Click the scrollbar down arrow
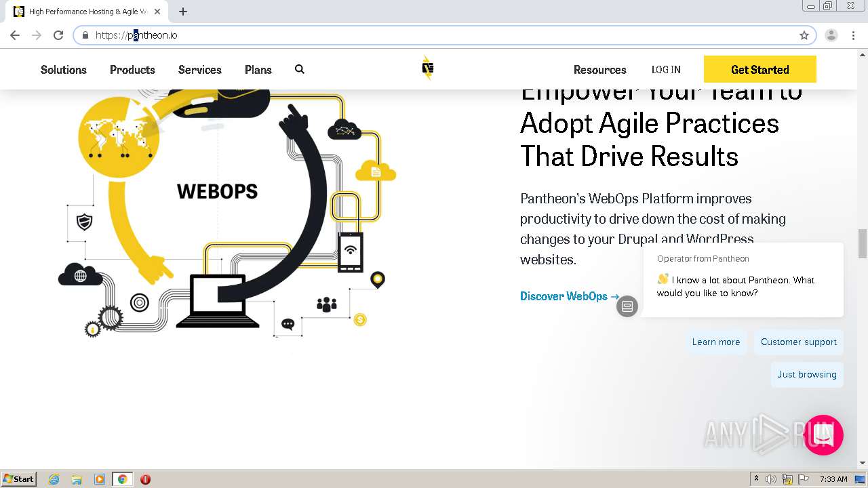 click(863, 464)
